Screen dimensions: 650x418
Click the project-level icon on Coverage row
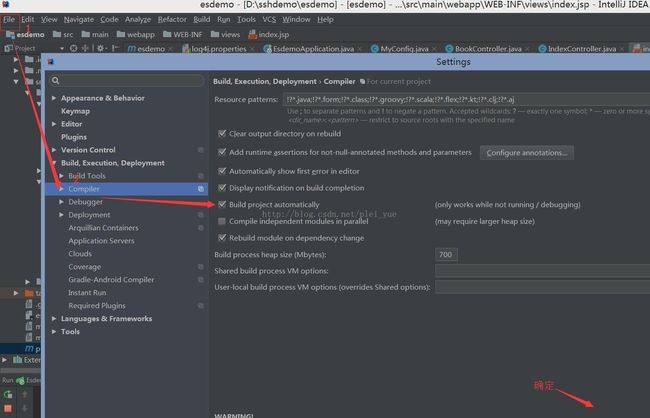point(201,267)
